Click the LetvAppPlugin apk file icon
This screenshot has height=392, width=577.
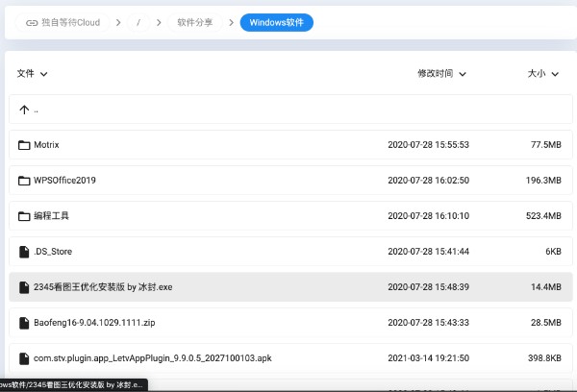point(25,358)
